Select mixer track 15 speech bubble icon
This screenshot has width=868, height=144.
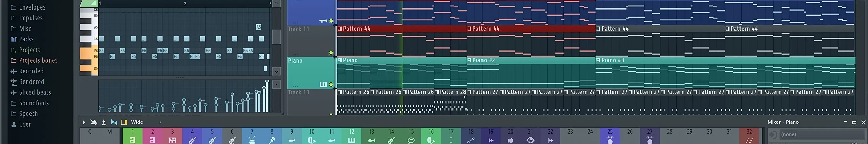(x=411, y=136)
